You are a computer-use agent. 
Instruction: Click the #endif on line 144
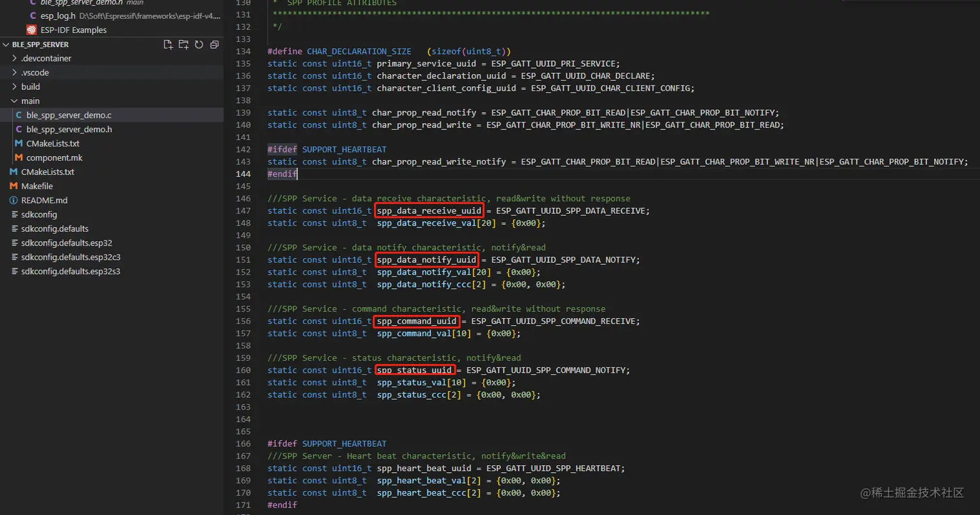(282, 174)
